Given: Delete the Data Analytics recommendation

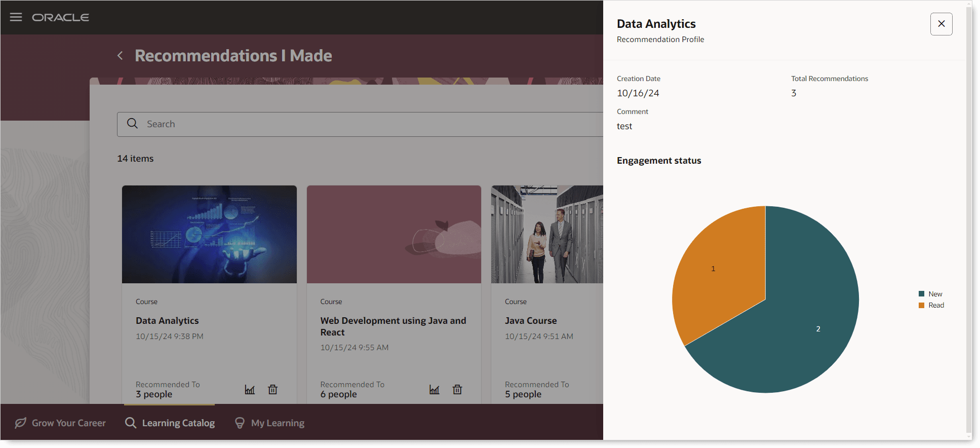Looking at the screenshot, I should [272, 389].
